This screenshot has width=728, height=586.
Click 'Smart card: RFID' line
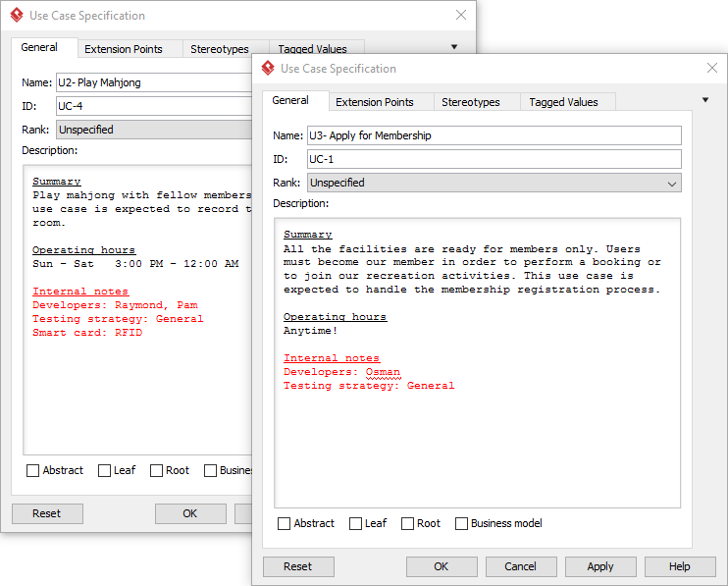[87, 333]
